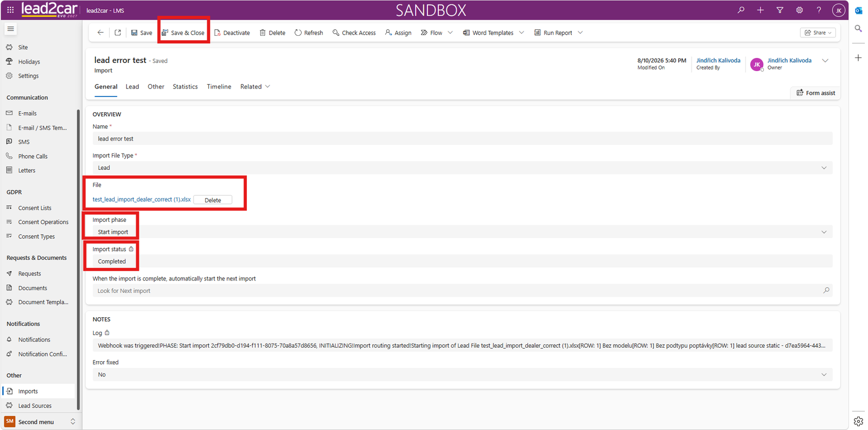868x430 pixels.
Task: Open the app launcher waffle icon
Action: pyautogui.click(x=10, y=10)
